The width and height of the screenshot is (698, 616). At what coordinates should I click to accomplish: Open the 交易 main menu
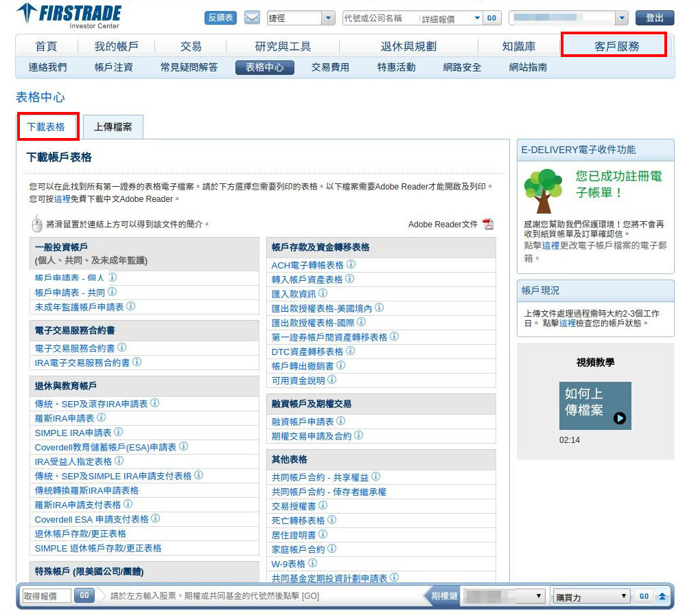click(x=191, y=46)
